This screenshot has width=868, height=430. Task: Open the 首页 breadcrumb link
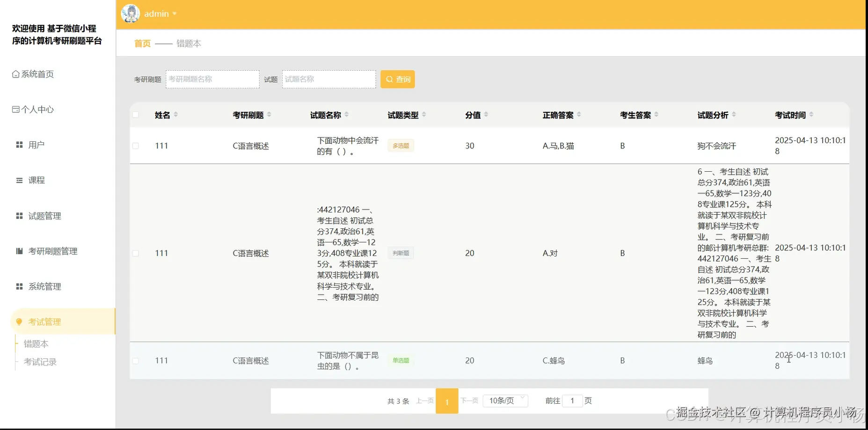click(141, 43)
